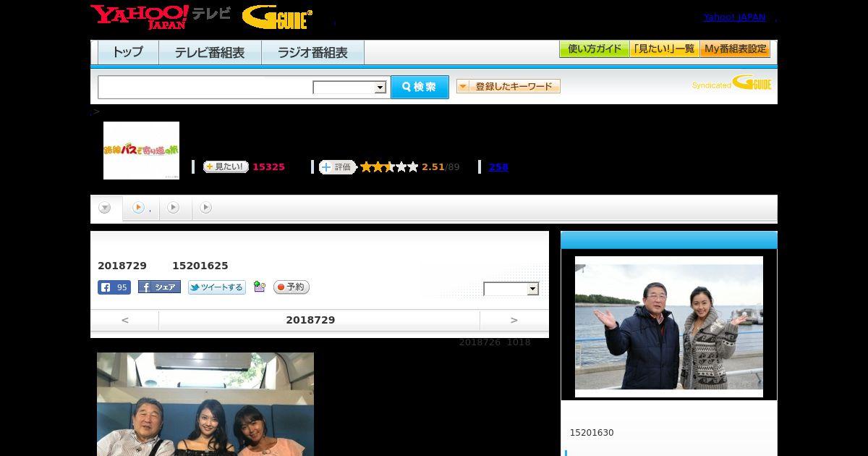Click the blue 検索 search button
Viewport: 868px width, 456px height.
pos(420,87)
